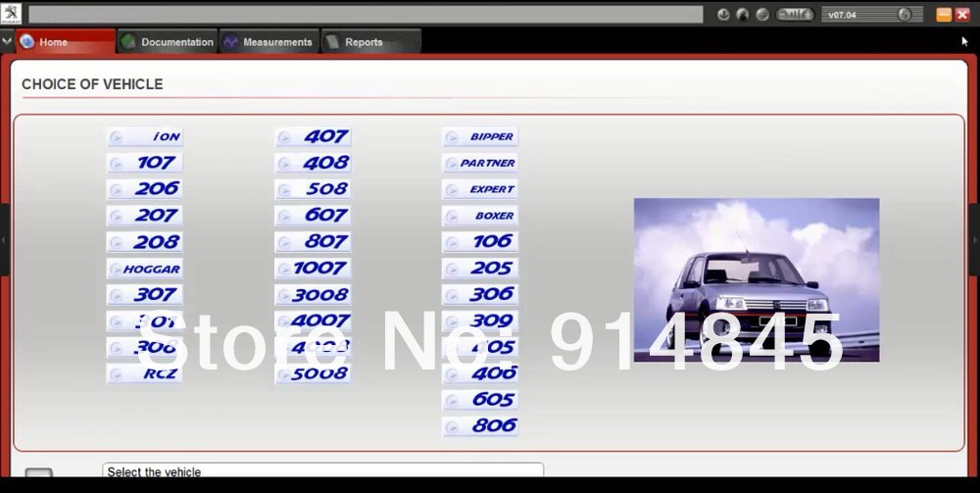This screenshot has width=980, height=493.
Task: Pick the 806 model
Action: [480, 426]
